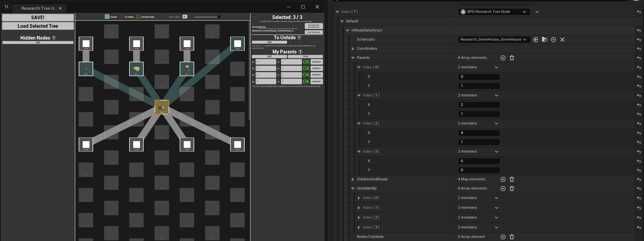644x241 pixels.
Task: Open Parents Index [ 1 ] members dropdown
Action: click(497, 95)
